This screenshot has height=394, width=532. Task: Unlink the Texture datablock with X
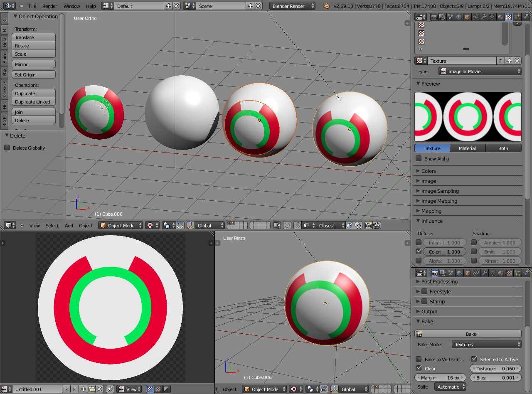pos(517,61)
